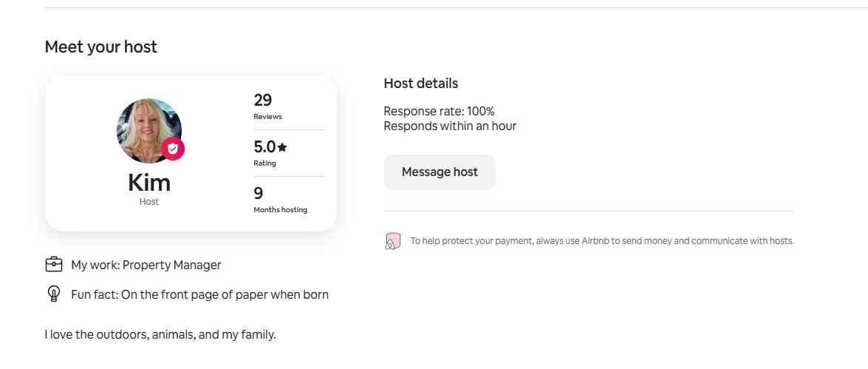Click the briefcase icon next to My work
868x369 pixels.
pos(54,264)
